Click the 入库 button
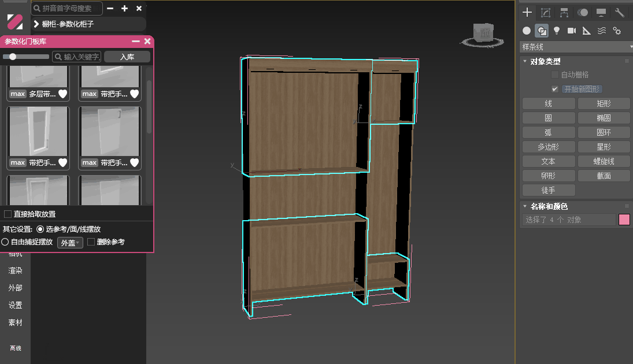Image resolution: width=633 pixels, height=364 pixels. pyautogui.click(x=127, y=57)
